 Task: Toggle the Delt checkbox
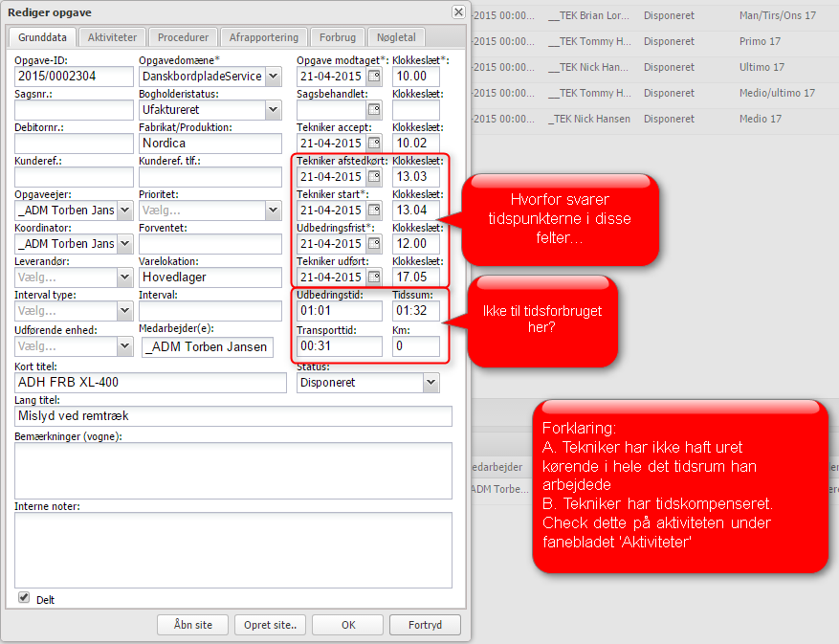24,598
